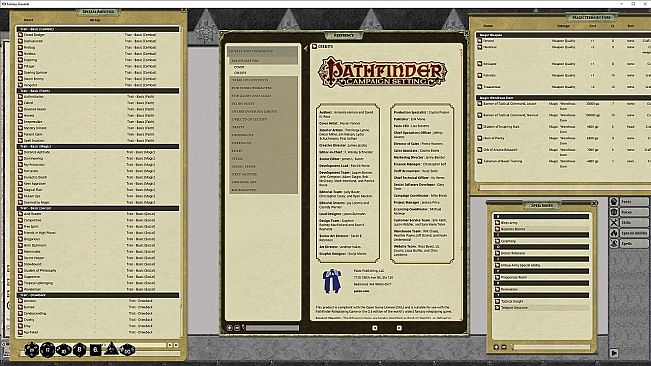Expand the Front Matter section in Reference
Image resolution: width=651 pixels, height=366 pixels.
[263, 61]
